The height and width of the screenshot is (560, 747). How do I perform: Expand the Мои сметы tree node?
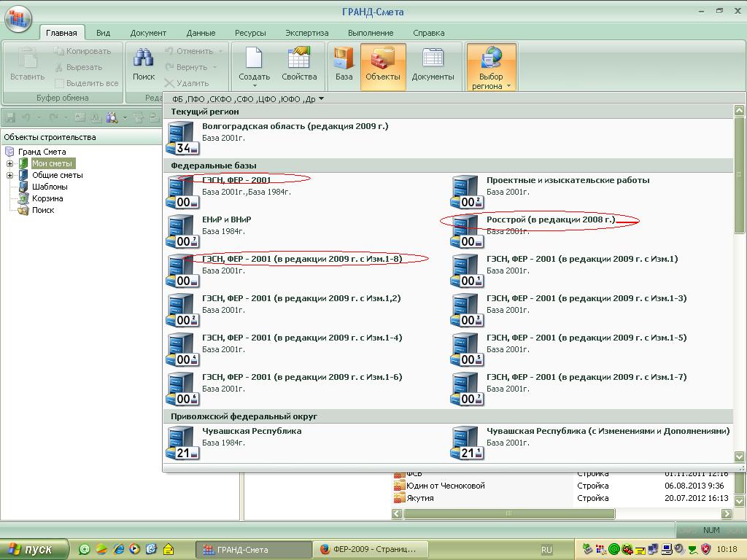pos(9,163)
